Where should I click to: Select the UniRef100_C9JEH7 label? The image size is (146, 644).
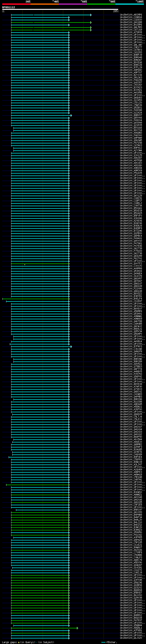coord(131,301)
